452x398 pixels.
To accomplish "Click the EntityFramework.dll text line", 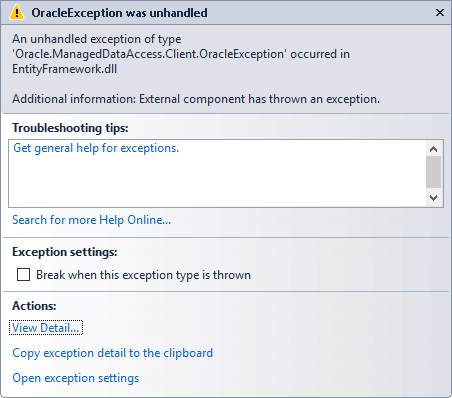I will tap(65, 69).
